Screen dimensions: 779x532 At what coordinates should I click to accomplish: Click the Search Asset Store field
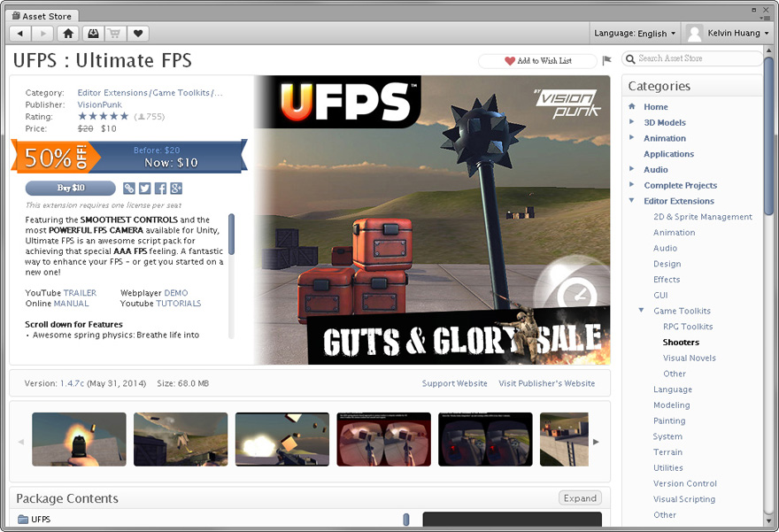pyautogui.click(x=692, y=58)
